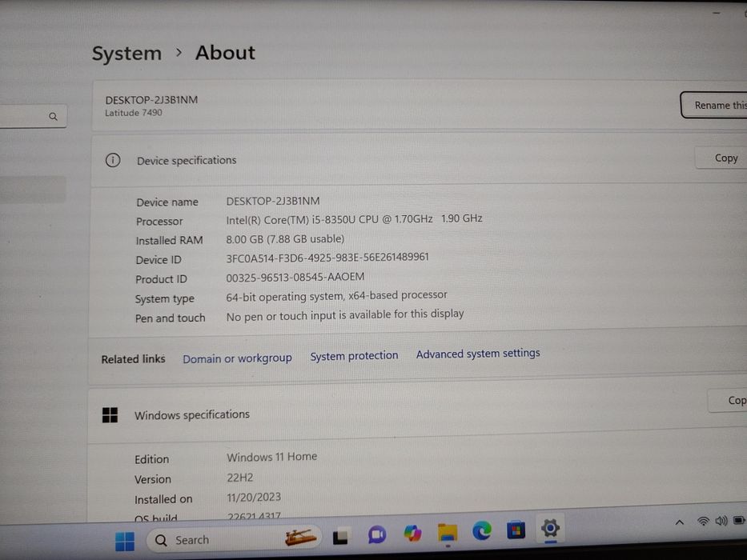
Task: Collapse the Windows specifications section
Action: coord(417,414)
